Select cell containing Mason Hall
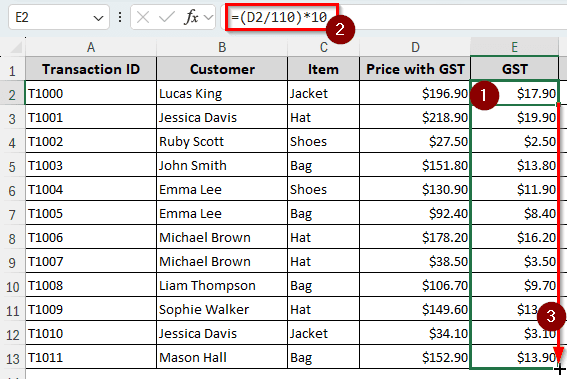 click(222, 357)
